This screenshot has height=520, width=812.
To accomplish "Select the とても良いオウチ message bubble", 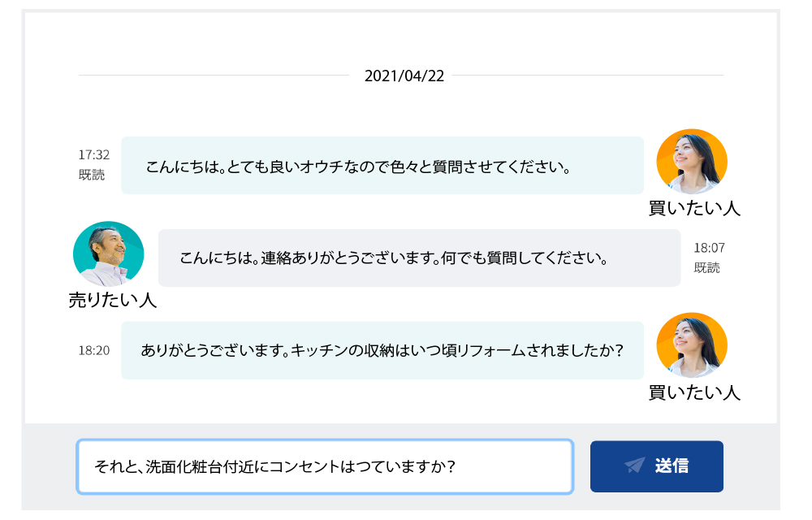I will [382, 166].
